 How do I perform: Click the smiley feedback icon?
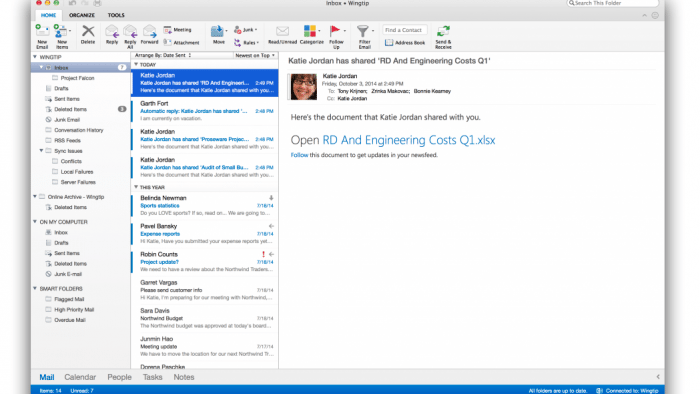click(x=655, y=15)
